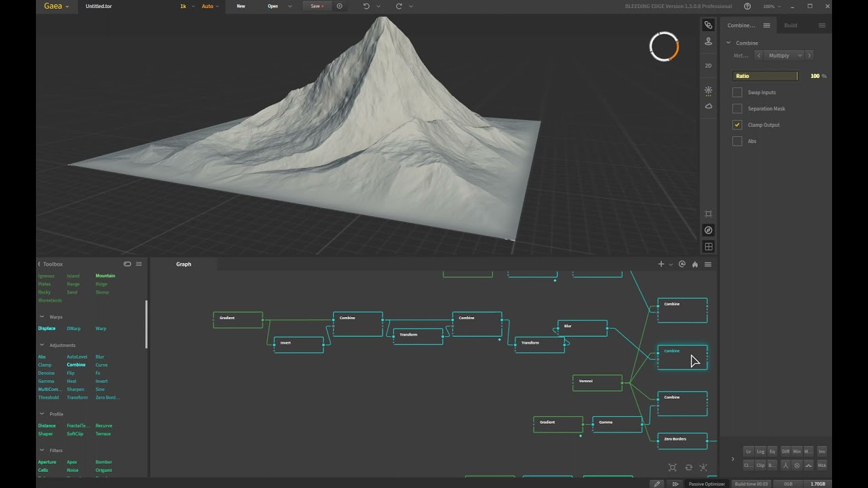This screenshot has width=868, height=488.
Task: Click the frame-all icon below the graph
Action: 673,467
